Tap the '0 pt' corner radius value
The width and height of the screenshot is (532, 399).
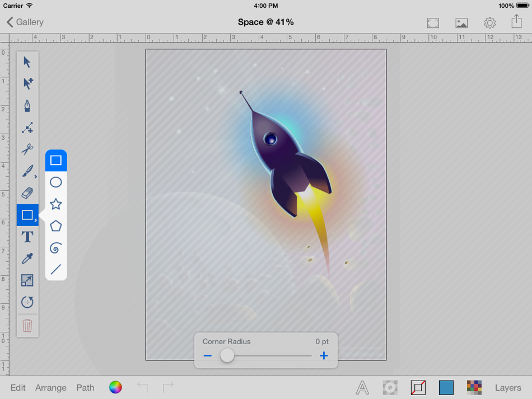click(x=322, y=342)
